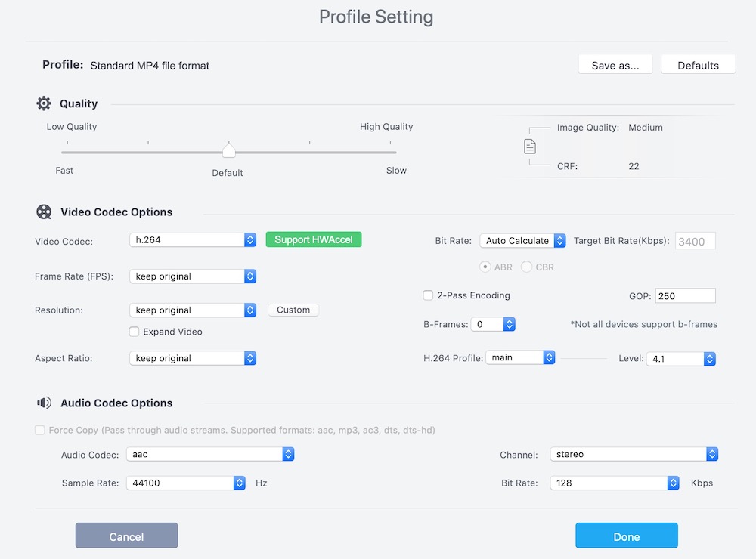Click the blue Done button
Viewport: 756px width, 559px height.
tap(626, 536)
